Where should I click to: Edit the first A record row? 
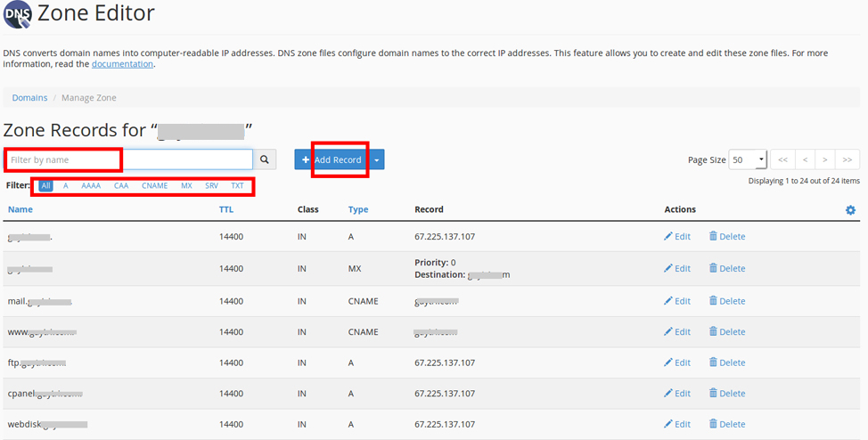677,237
